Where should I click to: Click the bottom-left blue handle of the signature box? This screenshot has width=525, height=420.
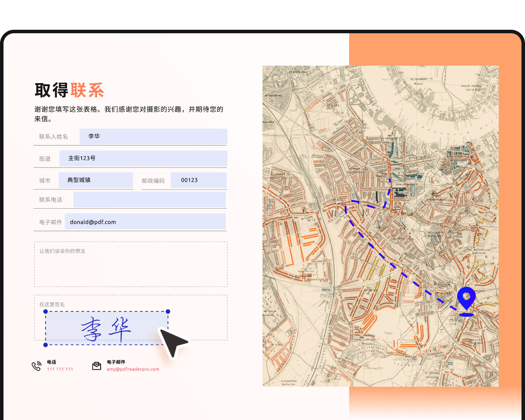[x=45, y=345]
